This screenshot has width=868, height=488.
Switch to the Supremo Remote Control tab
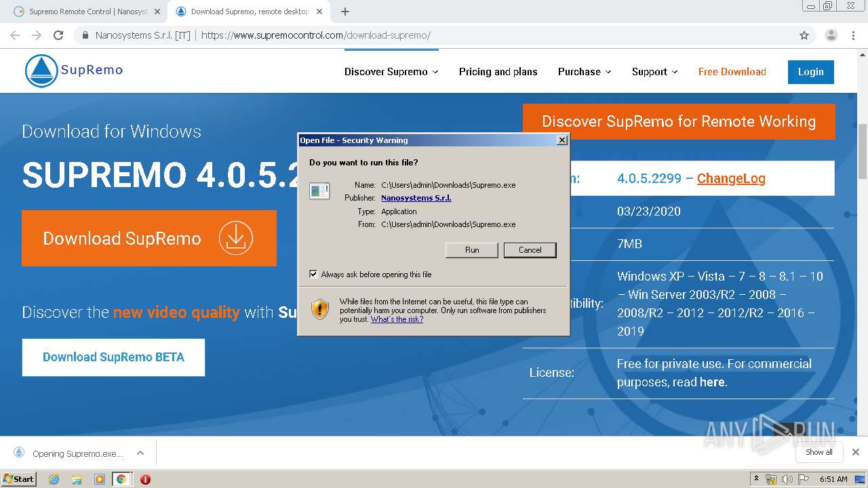point(87,12)
